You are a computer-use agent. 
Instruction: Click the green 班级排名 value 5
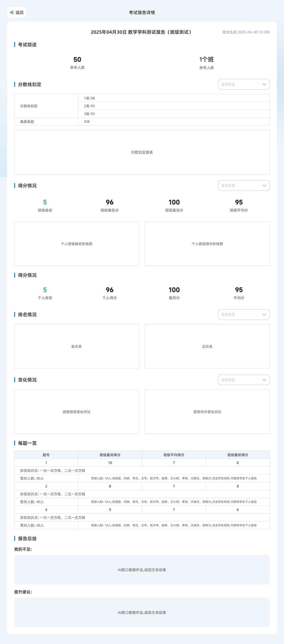(45, 202)
